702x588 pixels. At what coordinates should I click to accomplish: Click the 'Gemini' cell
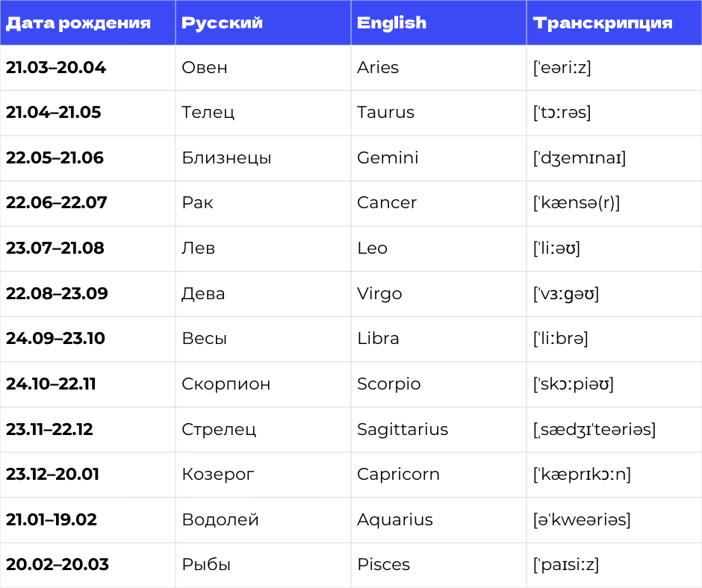point(388,158)
